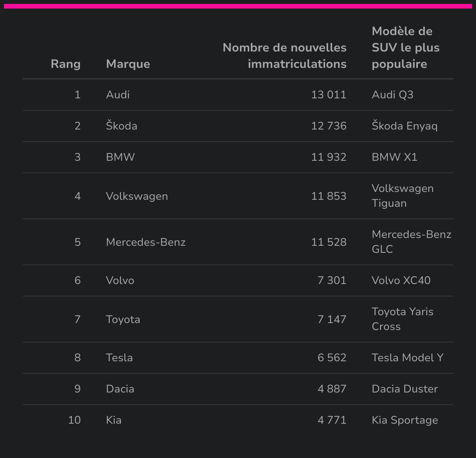
Task: Click the Tesla Model Y cell
Action: (x=407, y=358)
